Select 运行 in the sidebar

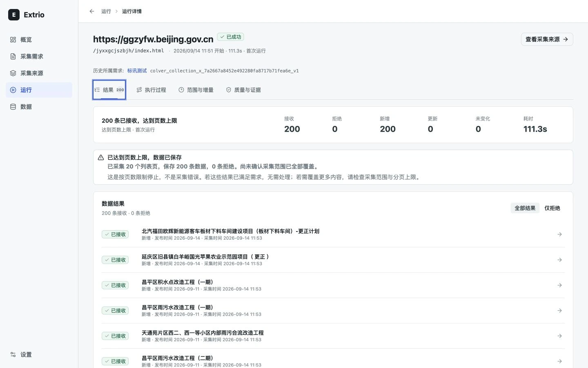[x=39, y=90]
